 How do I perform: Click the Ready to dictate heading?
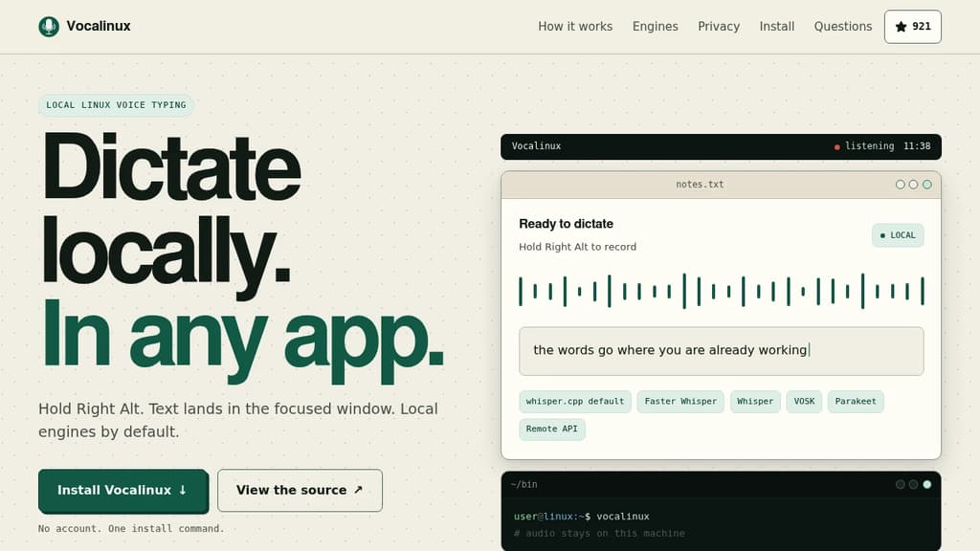click(x=566, y=224)
